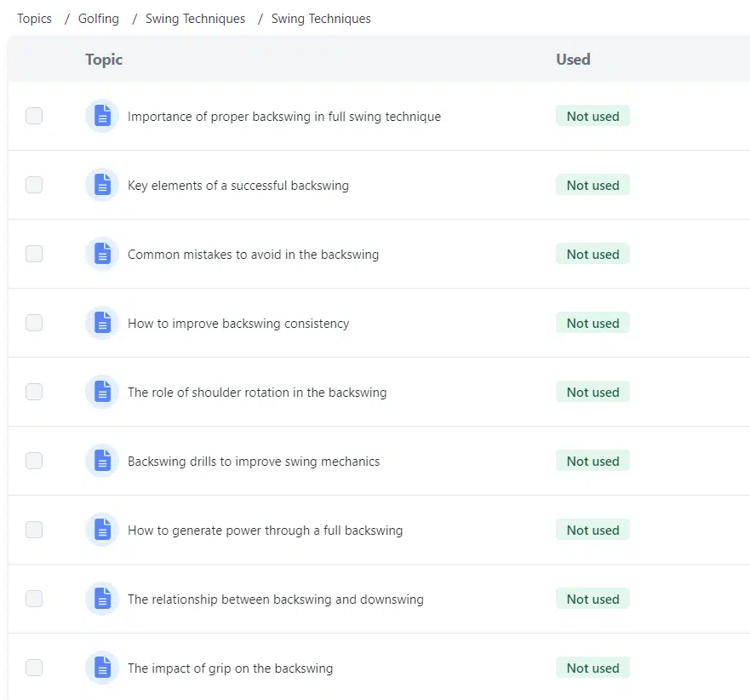Click document icon for 'role of shoulder rotation' topic
750x700 pixels.
click(x=102, y=392)
